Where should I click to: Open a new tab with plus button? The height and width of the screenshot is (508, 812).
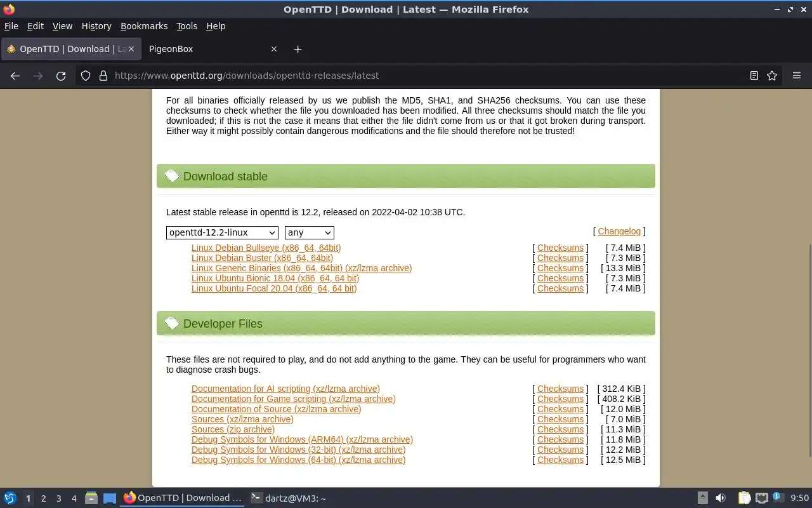click(298, 49)
